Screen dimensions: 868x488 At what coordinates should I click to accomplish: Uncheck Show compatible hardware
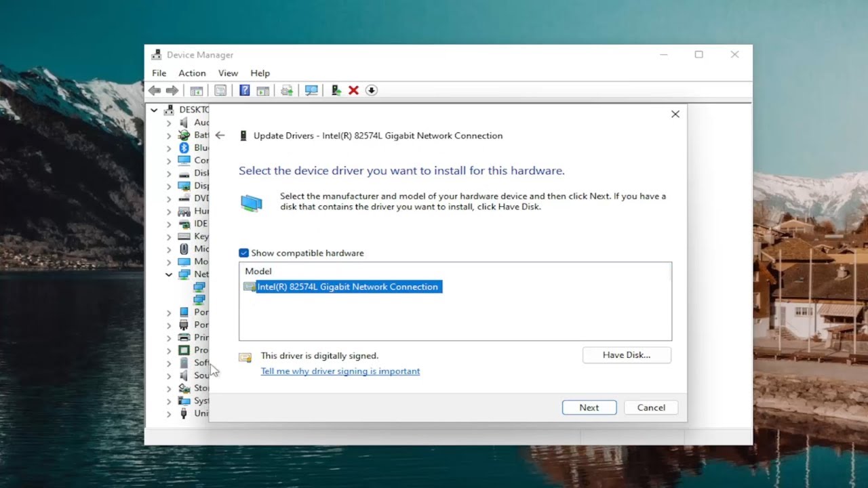click(244, 253)
